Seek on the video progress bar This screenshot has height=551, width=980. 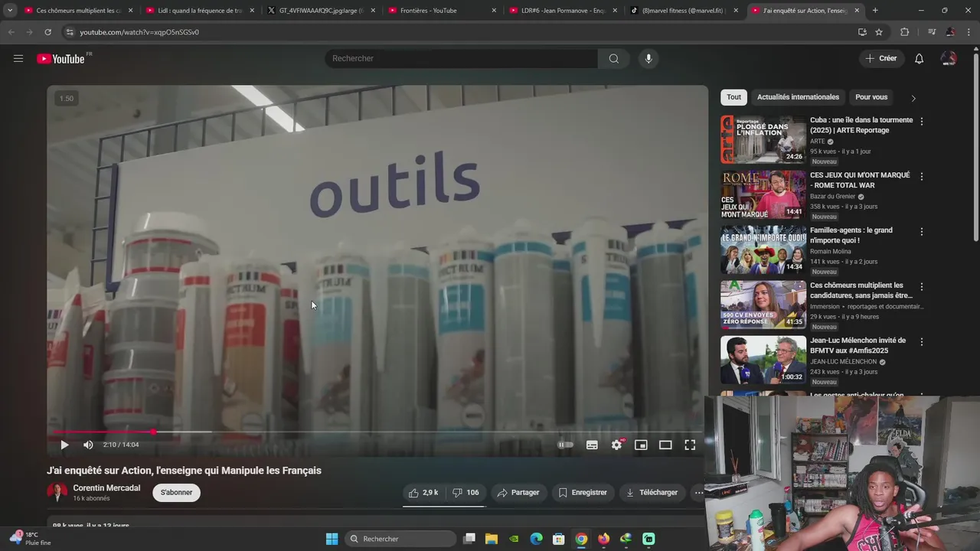pos(377,432)
